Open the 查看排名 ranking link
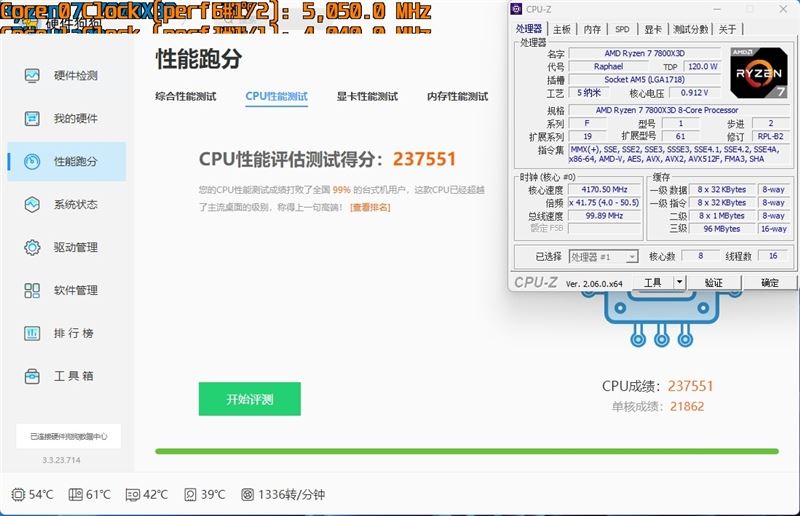This screenshot has height=516, width=800. [370, 207]
